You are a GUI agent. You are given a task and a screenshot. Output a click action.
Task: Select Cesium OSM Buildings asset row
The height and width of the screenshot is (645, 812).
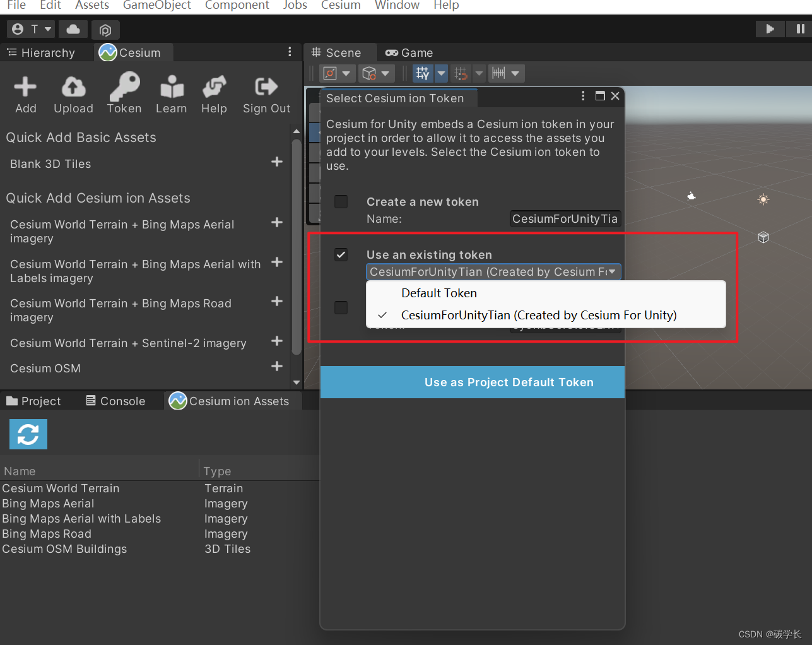[160, 549]
